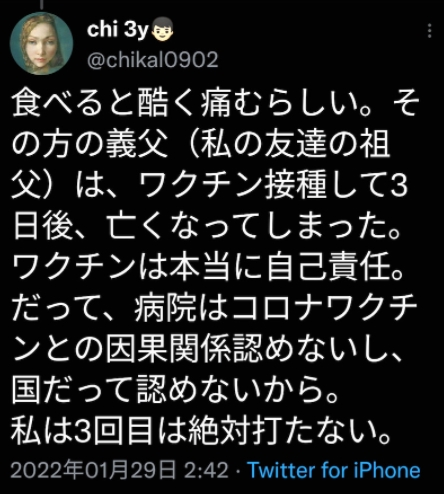Click the dot separator before Twitter for iPhone
This screenshot has width=444, height=494.
(238, 471)
